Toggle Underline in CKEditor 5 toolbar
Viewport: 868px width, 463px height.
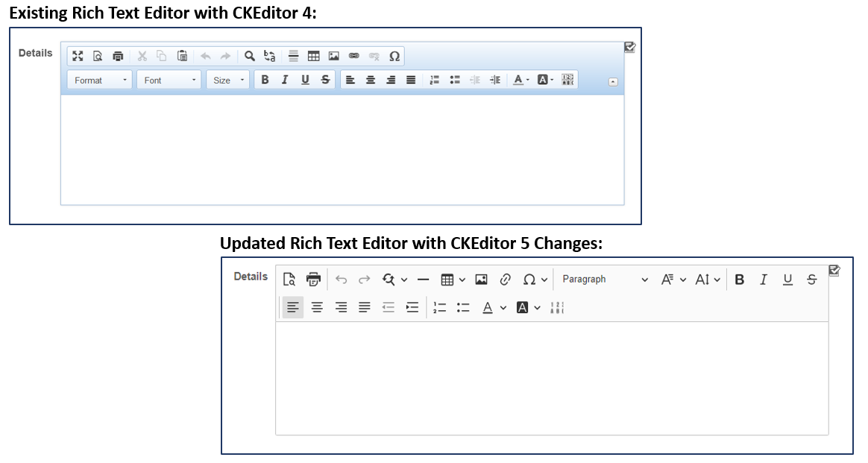787,280
